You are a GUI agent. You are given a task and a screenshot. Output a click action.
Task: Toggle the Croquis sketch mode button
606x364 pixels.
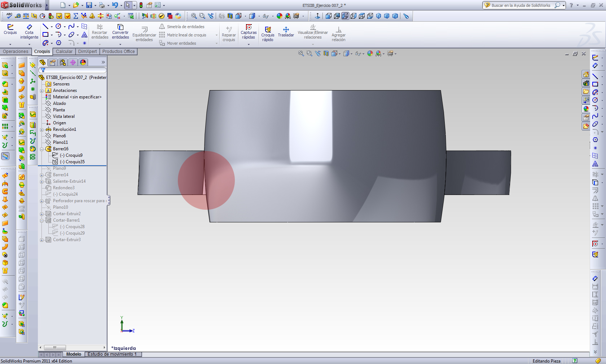(10, 30)
